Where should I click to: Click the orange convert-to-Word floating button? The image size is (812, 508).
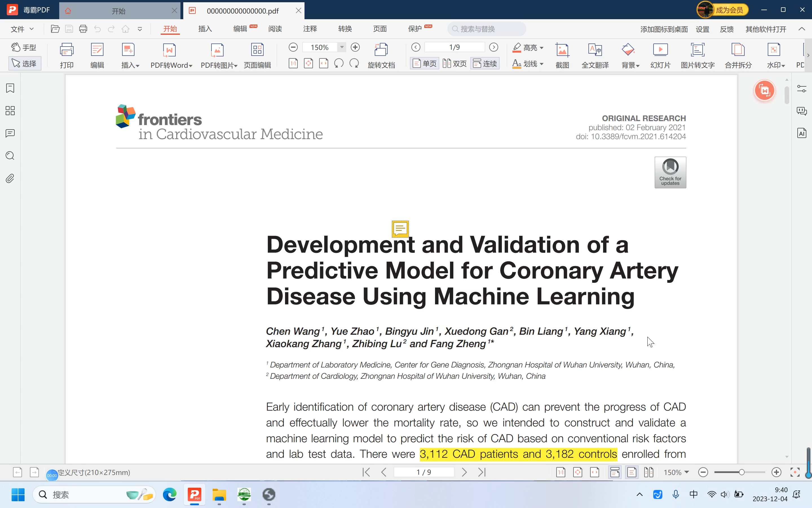(x=764, y=90)
